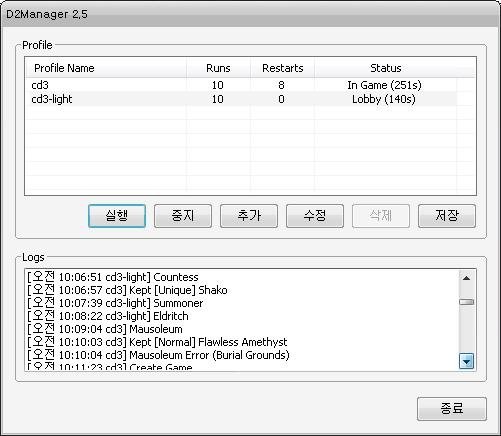Click the 10:09:04 Mausoleum log entry

(105, 329)
